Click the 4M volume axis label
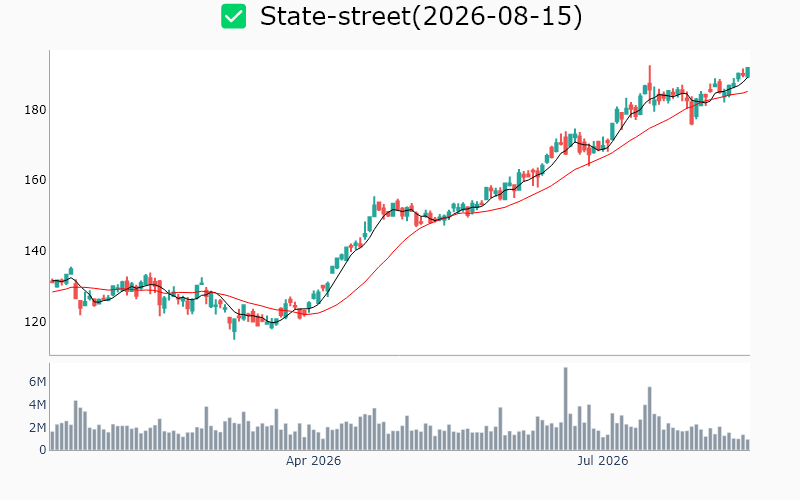The height and width of the screenshot is (500, 800). tap(37, 405)
